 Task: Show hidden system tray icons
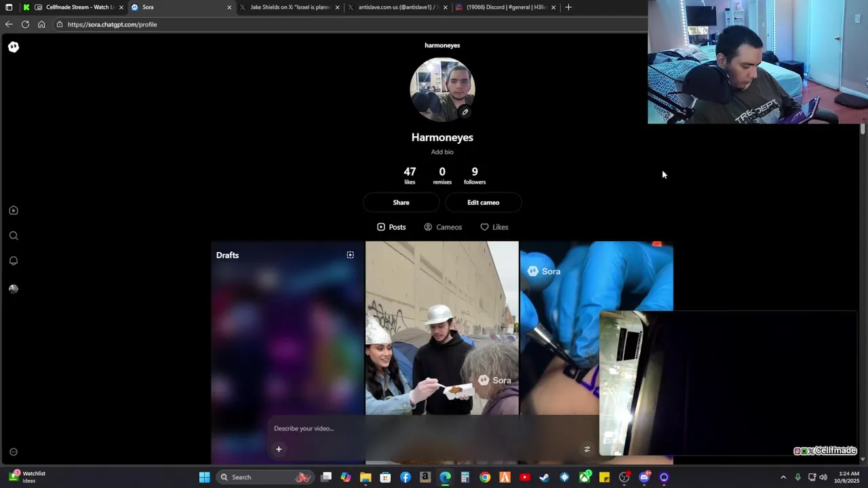click(x=783, y=477)
